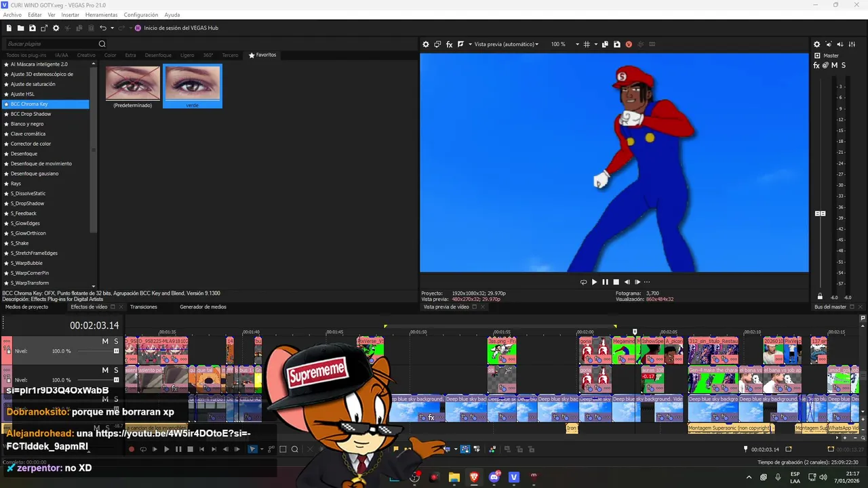The image size is (868, 488).
Task: Create a new project with the New icon
Action: pos(9,28)
